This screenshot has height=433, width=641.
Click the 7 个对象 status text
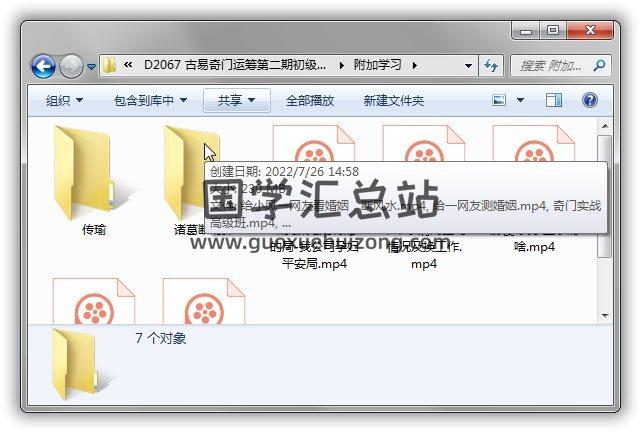coord(160,338)
